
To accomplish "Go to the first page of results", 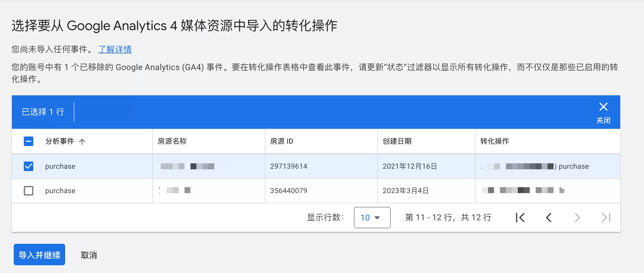I will coord(520,218).
